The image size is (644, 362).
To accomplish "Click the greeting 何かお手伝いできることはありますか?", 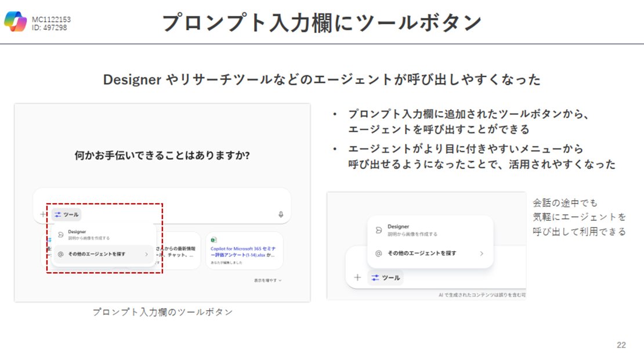I will pos(162,155).
